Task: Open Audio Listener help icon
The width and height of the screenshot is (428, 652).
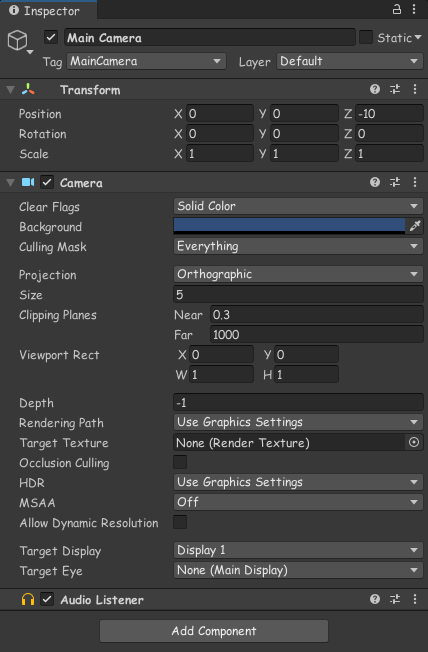Action: pyautogui.click(x=375, y=599)
